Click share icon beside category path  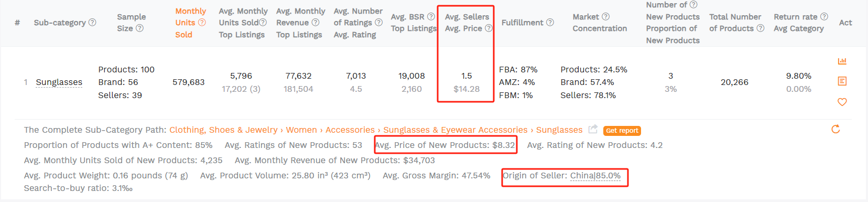pyautogui.click(x=593, y=129)
